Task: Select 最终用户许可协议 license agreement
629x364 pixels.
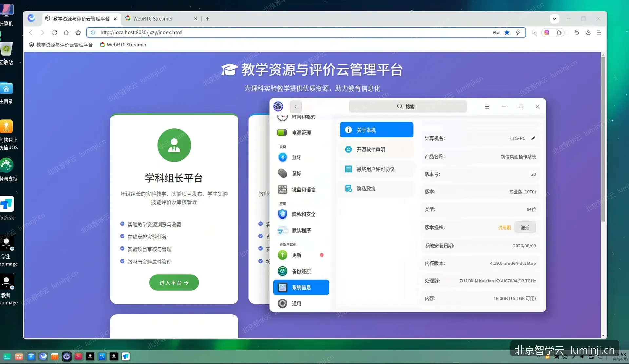Action: click(x=376, y=169)
